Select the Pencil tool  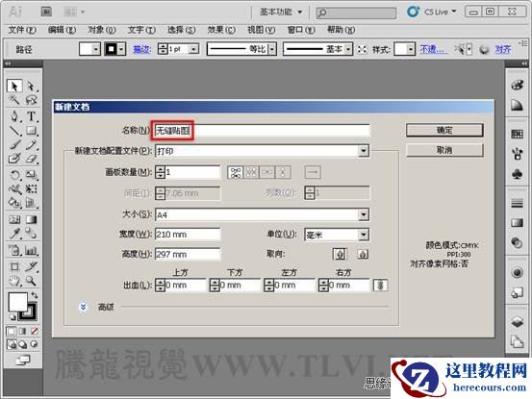(31, 144)
